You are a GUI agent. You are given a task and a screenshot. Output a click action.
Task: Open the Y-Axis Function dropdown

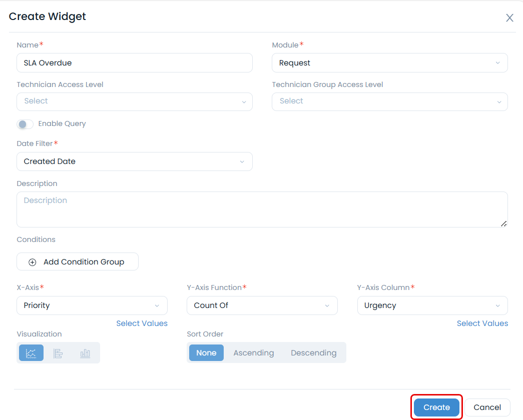(x=262, y=305)
